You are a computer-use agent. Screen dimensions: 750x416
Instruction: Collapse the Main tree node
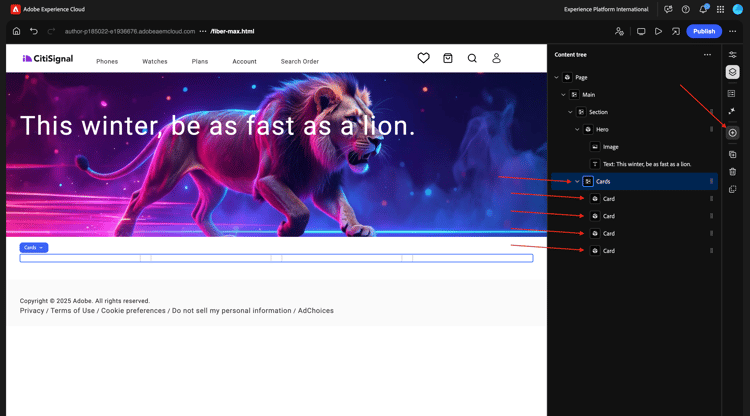click(563, 95)
